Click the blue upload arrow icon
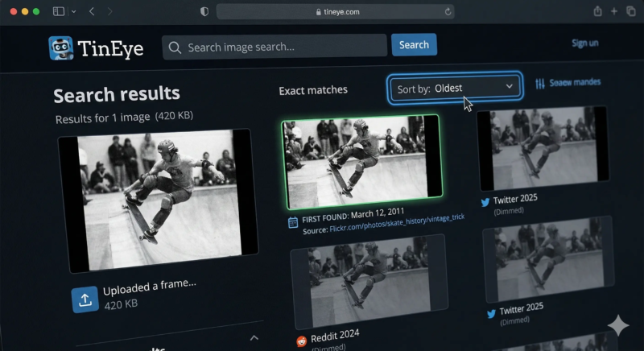Viewport: 644px width, 351px height. pos(85,299)
